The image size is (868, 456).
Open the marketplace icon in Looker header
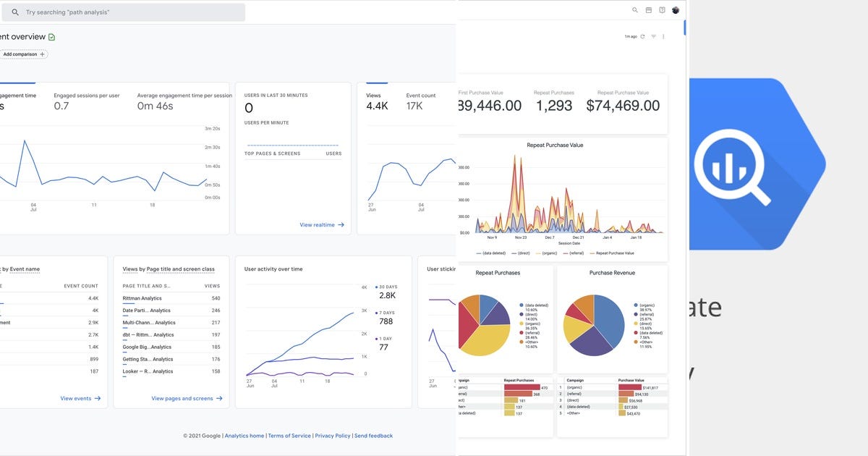[649, 10]
